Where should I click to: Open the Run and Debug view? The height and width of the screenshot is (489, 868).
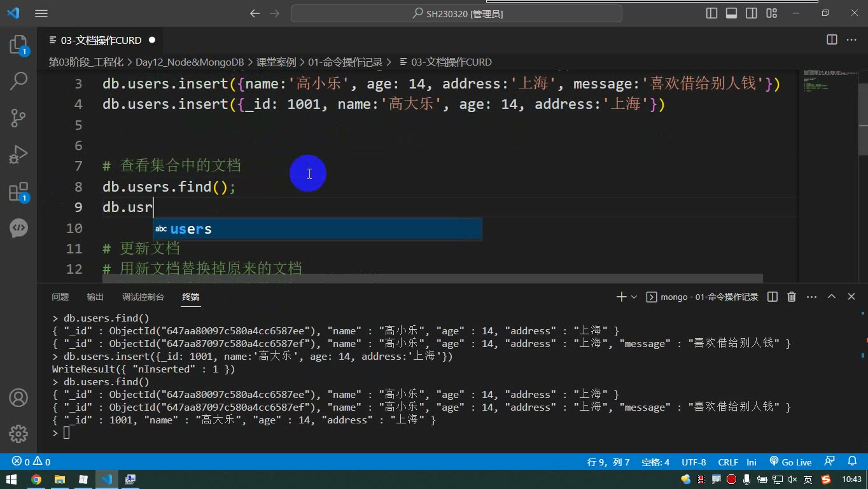coord(18,155)
